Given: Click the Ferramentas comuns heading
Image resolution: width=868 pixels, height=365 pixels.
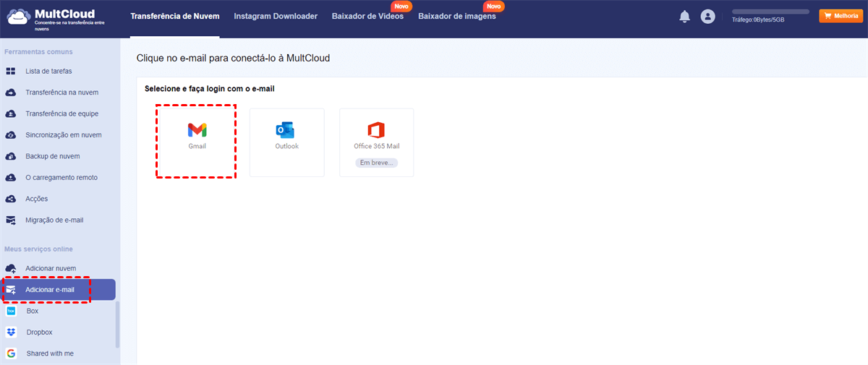Looking at the screenshot, I should point(39,52).
